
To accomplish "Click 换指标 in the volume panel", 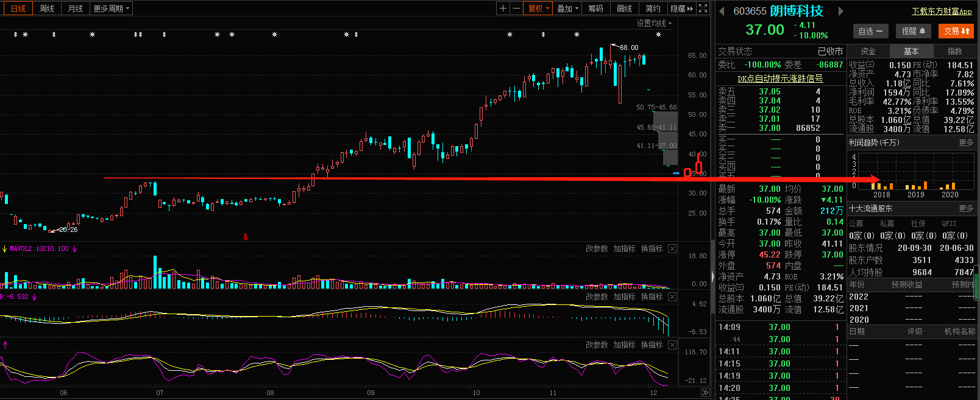I will click(x=652, y=248).
